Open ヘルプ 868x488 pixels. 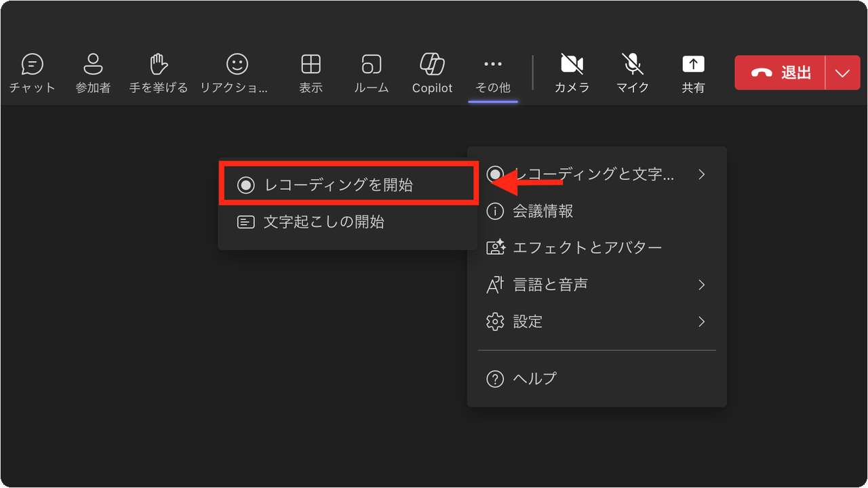[x=597, y=378]
